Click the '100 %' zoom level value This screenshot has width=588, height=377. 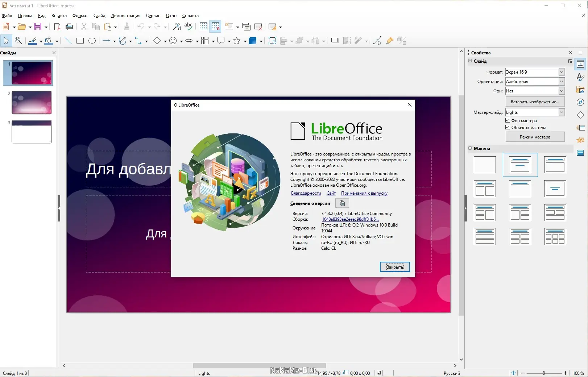(x=578, y=373)
